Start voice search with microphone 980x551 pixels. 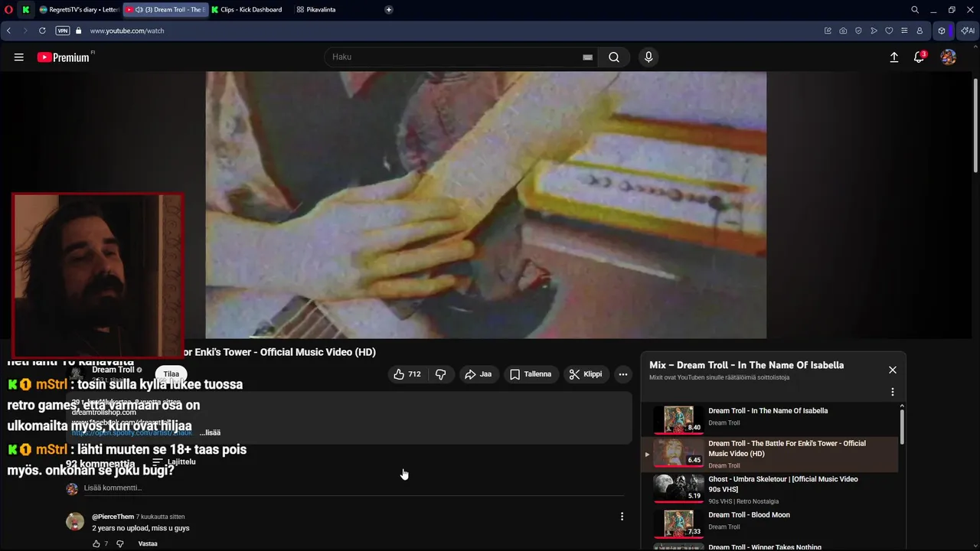(x=648, y=57)
